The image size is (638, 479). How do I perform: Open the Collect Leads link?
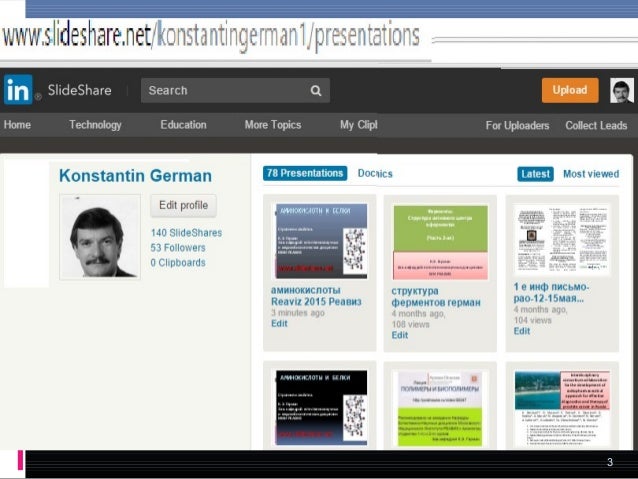pyautogui.click(x=598, y=126)
